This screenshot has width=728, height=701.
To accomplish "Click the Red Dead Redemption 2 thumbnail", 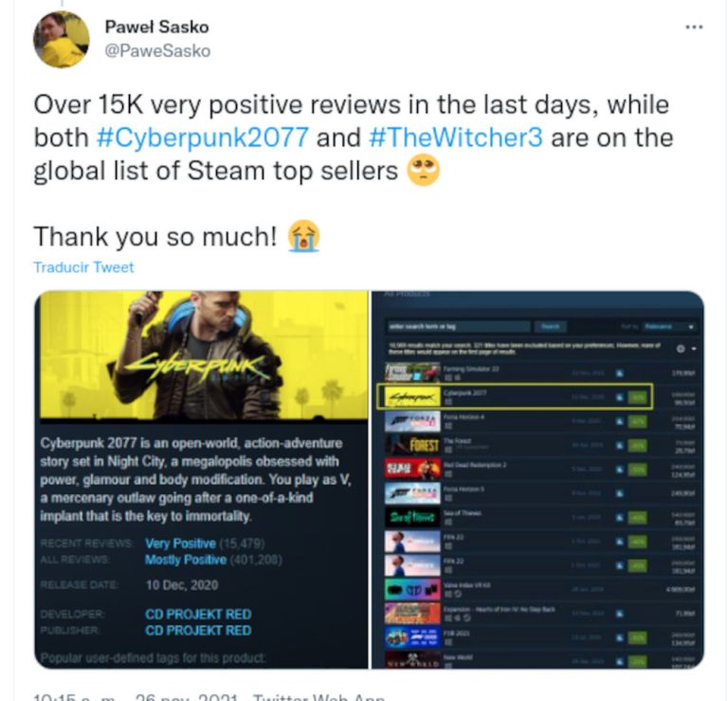I will pyautogui.click(x=412, y=469).
